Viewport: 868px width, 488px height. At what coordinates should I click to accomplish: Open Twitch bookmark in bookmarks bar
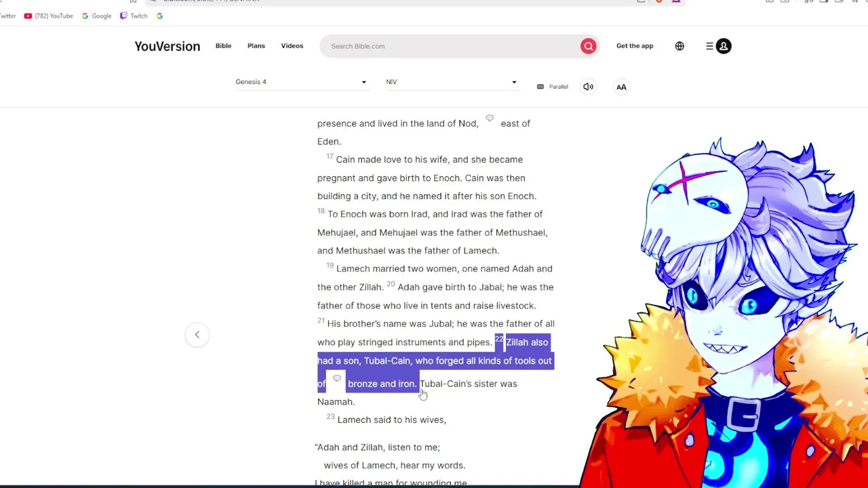pyautogui.click(x=134, y=16)
